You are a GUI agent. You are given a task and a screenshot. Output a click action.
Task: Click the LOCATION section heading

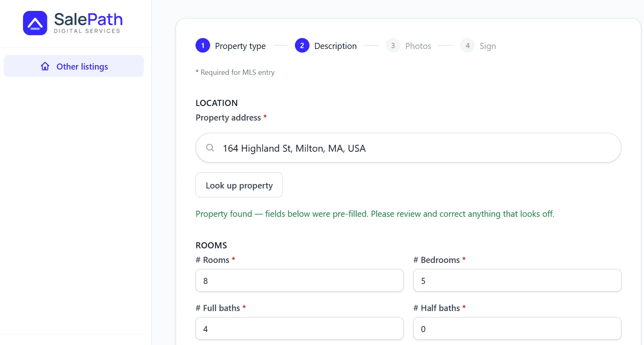(217, 103)
